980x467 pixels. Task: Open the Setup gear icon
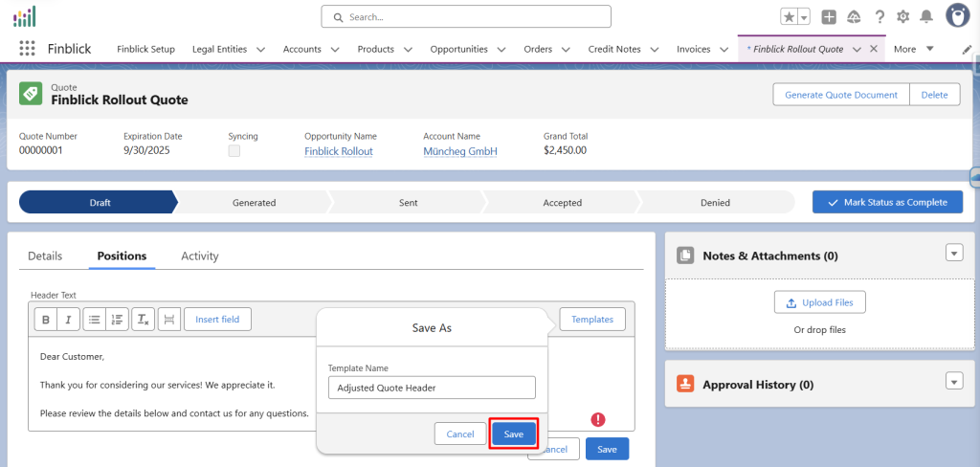coord(902,16)
